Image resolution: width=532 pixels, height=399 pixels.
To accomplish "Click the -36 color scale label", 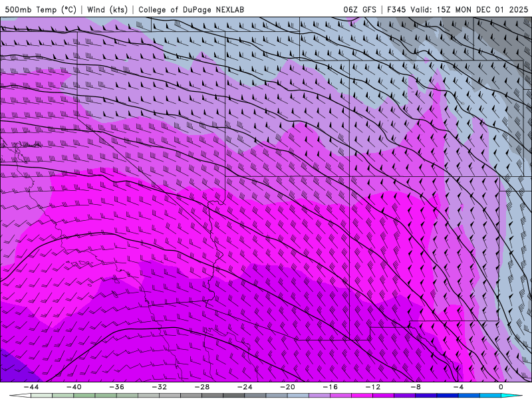I will [116, 387].
